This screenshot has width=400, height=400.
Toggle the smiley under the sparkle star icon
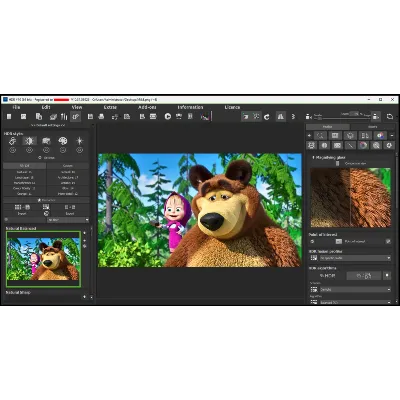pos(79,150)
